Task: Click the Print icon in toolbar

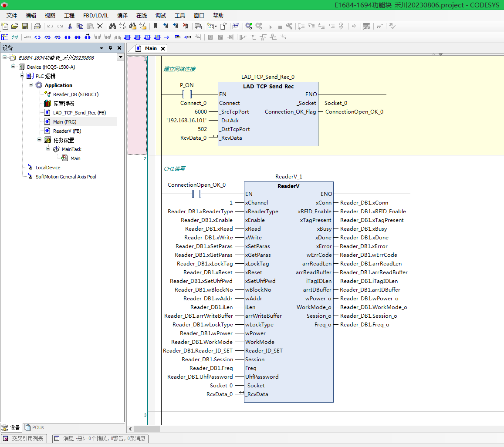Action: (37, 26)
